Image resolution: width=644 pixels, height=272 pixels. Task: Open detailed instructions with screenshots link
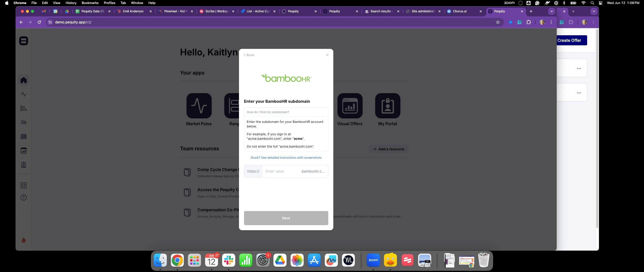(x=286, y=158)
